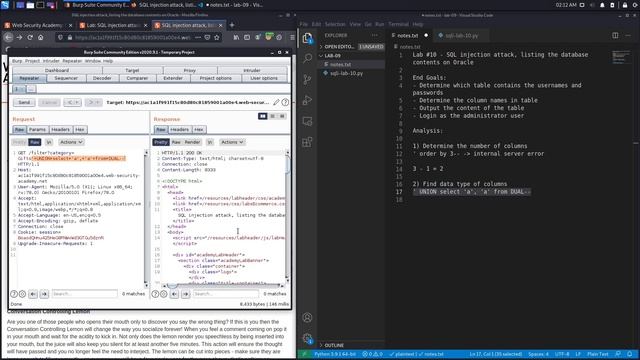
Task: Open history forward dropdown in Repeater
Action: click(x=93, y=102)
